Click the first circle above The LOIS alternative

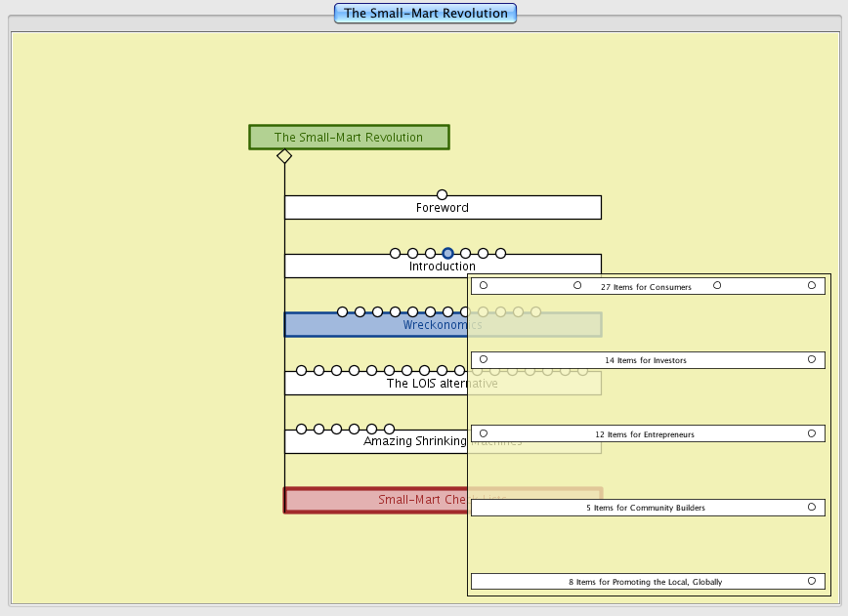click(301, 371)
